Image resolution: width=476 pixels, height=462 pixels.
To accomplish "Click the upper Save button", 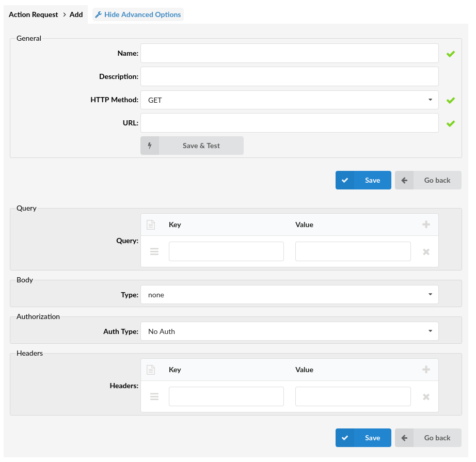I will click(x=363, y=180).
